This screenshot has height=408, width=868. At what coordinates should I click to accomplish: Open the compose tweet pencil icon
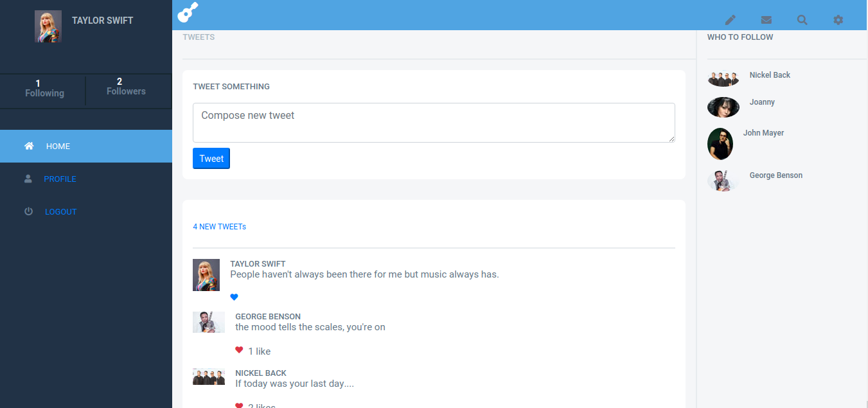731,20
